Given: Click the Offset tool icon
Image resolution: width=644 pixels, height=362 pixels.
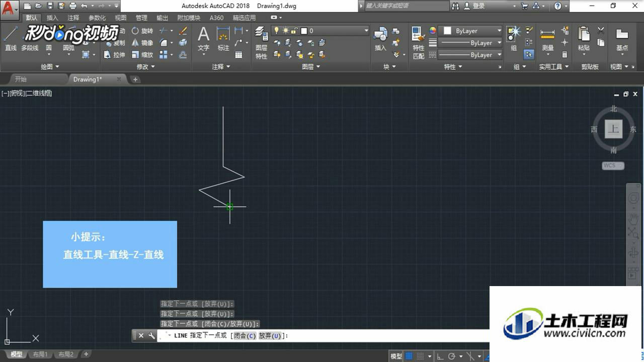Looking at the screenshot, I should [x=183, y=55].
